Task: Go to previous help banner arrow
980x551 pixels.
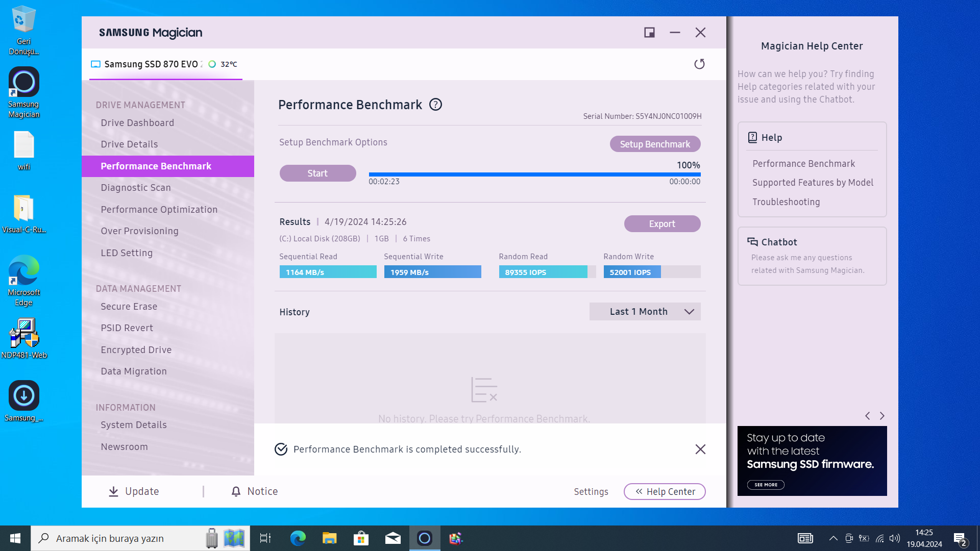Action: (867, 416)
